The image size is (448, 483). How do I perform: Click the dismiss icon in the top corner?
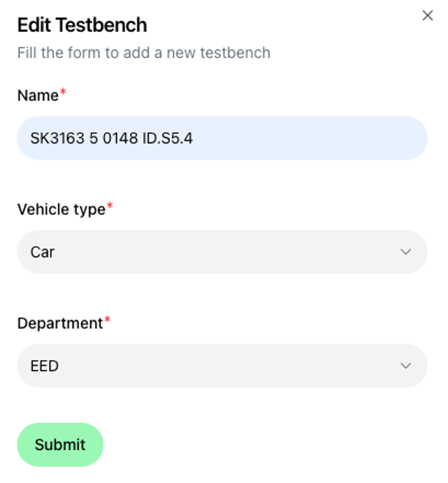427,16
